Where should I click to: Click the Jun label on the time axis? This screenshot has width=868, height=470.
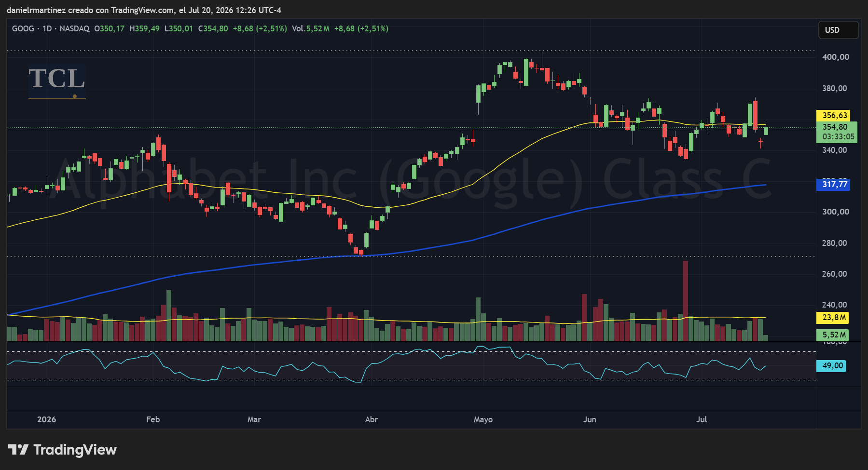click(590, 419)
